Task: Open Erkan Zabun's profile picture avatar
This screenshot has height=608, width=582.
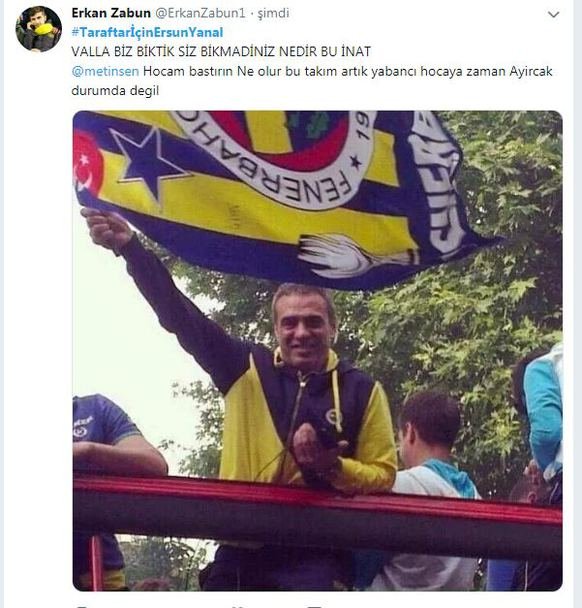Action: pyautogui.click(x=38, y=29)
